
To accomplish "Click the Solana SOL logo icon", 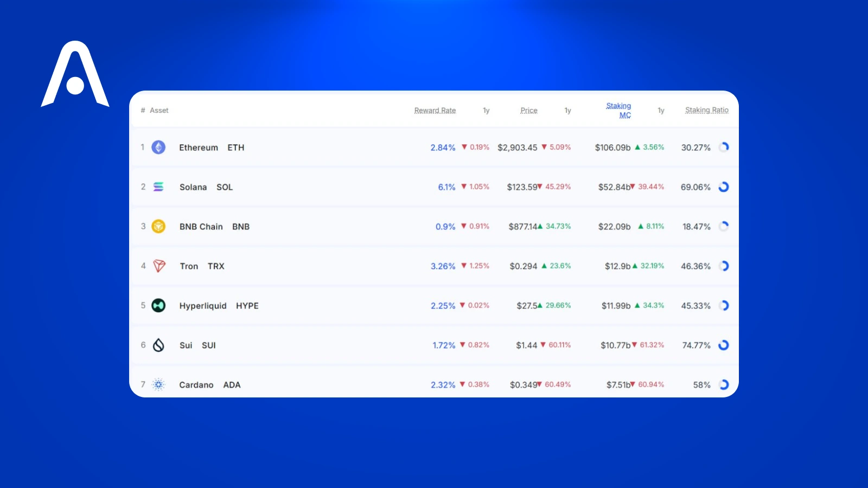I will [x=158, y=187].
